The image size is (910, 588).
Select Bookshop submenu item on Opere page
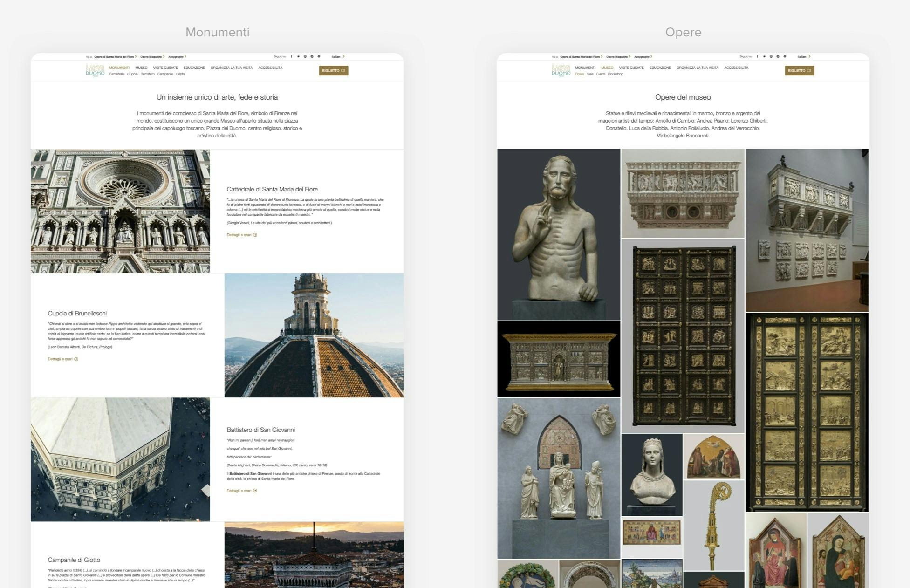click(x=615, y=74)
